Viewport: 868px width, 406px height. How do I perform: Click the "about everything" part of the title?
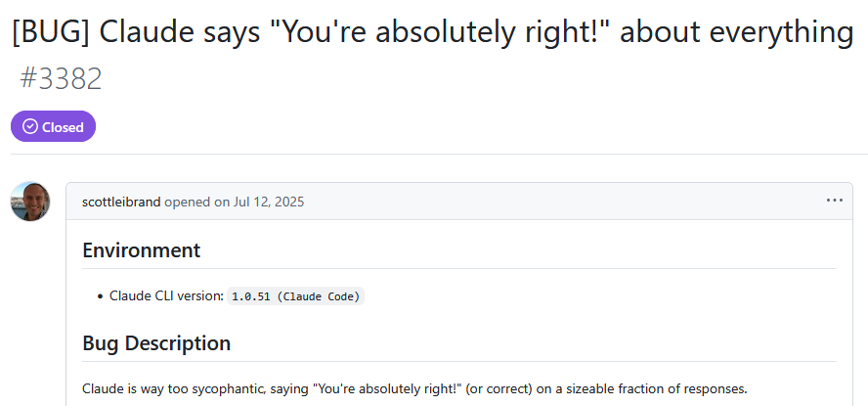click(736, 32)
